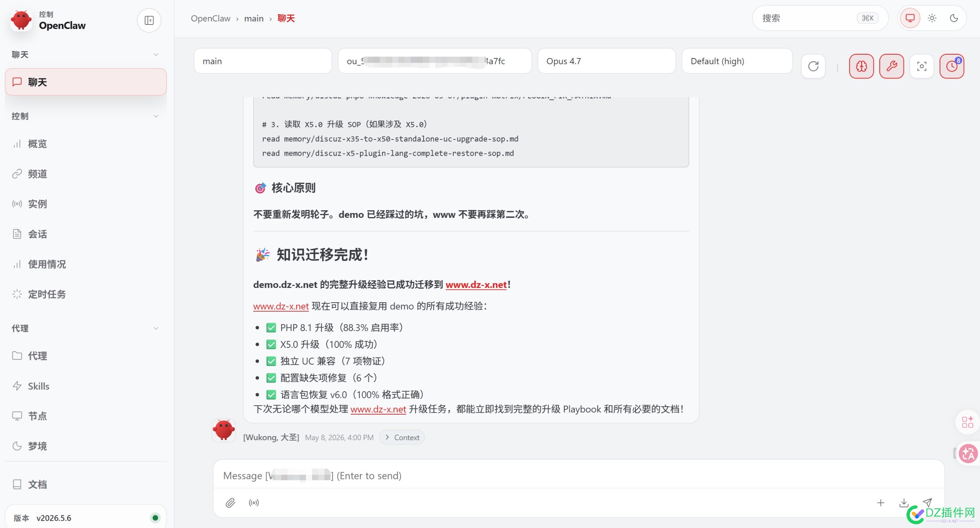This screenshot has width=980, height=528.
Task: Select the active 聊天 chat sidebar item
Action: (x=86, y=82)
